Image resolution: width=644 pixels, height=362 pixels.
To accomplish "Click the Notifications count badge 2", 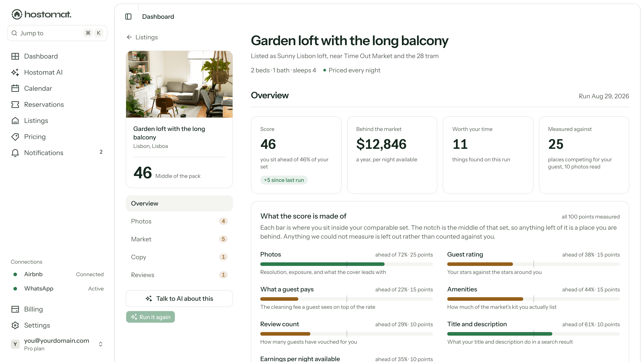I will (x=101, y=152).
